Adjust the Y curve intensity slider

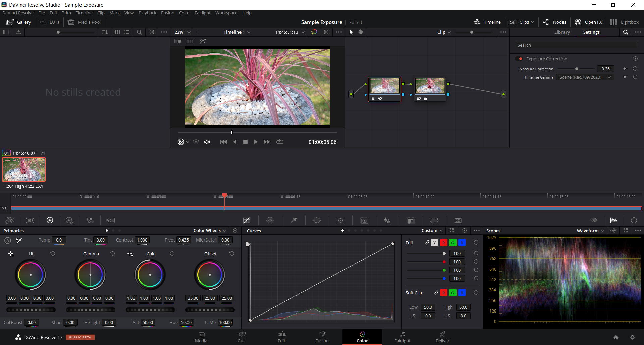(426, 253)
